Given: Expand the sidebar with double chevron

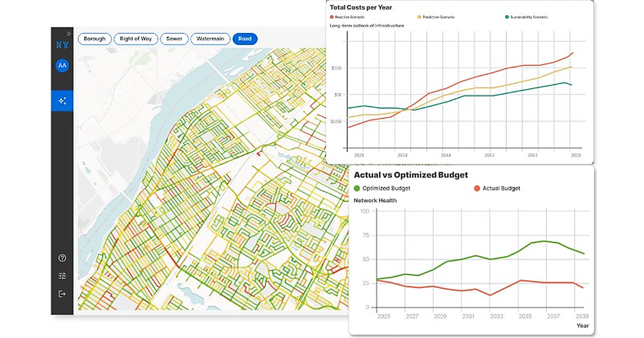Looking at the screenshot, I should (69, 33).
